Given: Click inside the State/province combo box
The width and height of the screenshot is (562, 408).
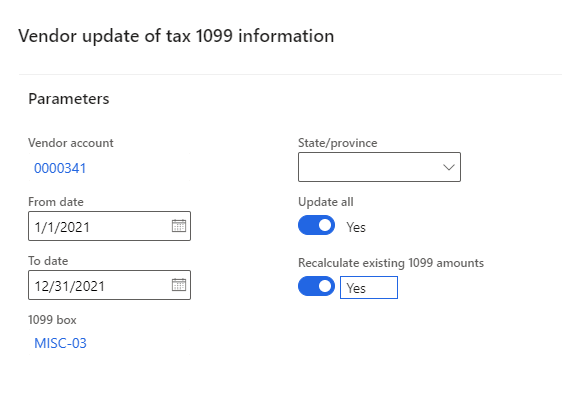Looking at the screenshot, I should coord(379,167).
